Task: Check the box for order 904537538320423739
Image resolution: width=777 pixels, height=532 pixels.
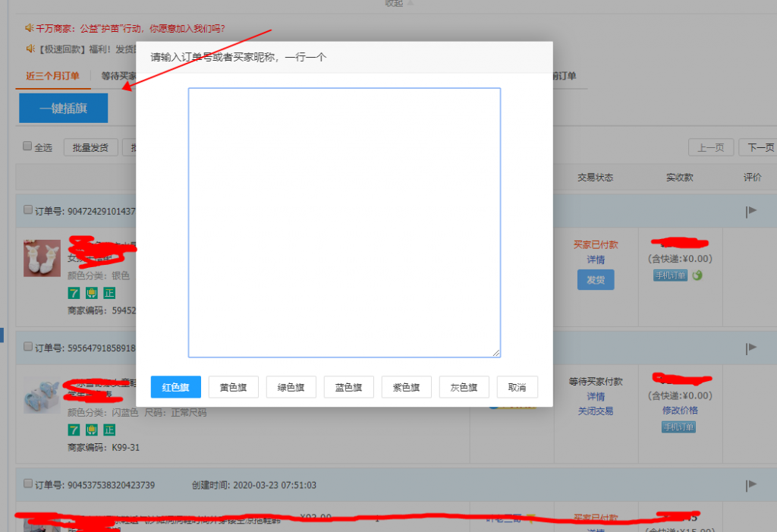Action: click(28, 483)
